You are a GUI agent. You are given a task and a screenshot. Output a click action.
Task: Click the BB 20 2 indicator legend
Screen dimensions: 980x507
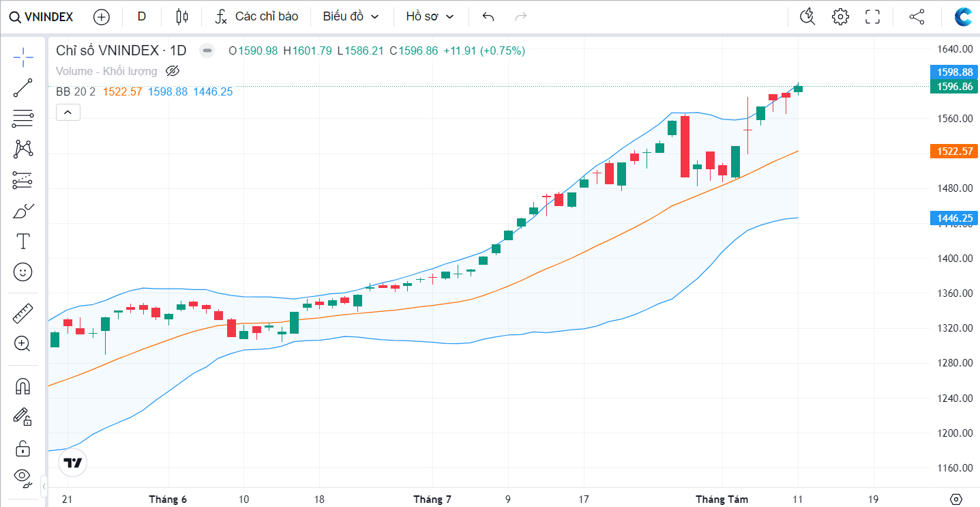tap(76, 91)
